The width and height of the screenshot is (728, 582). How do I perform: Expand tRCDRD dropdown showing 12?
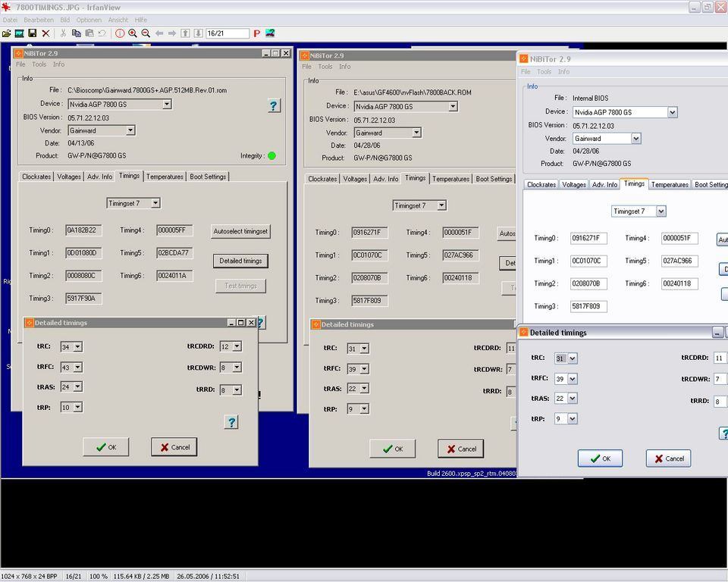point(237,346)
